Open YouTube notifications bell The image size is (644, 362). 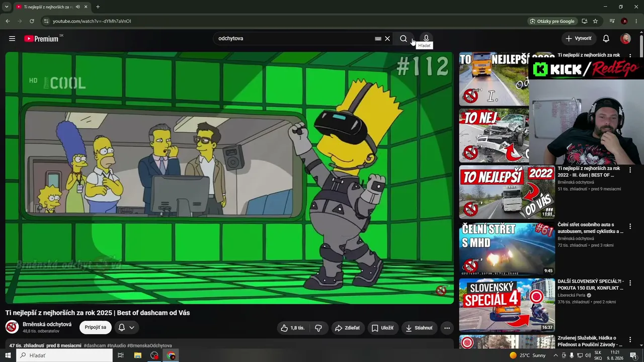(x=606, y=39)
